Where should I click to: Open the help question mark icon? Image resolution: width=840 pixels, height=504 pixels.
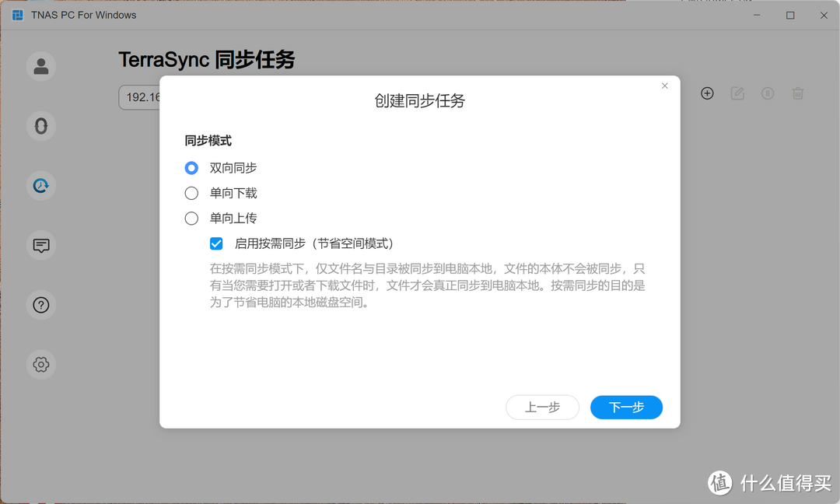40,305
